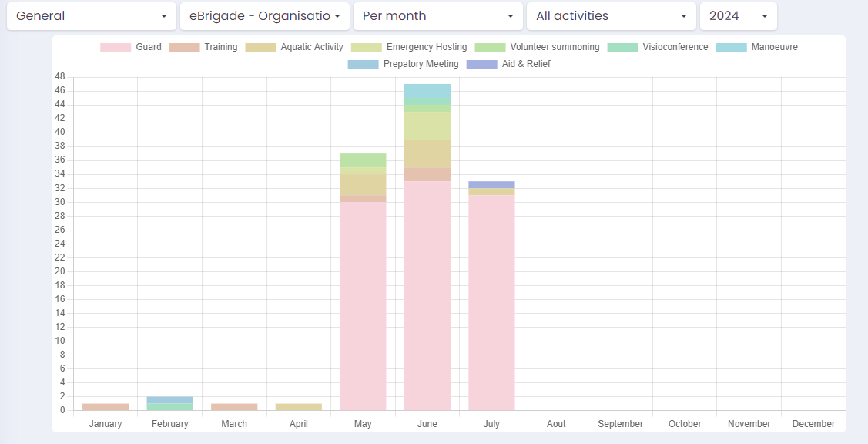Screen dimensions: 868x444
Task: Click the Visioconference legend label
Action: [675, 47]
